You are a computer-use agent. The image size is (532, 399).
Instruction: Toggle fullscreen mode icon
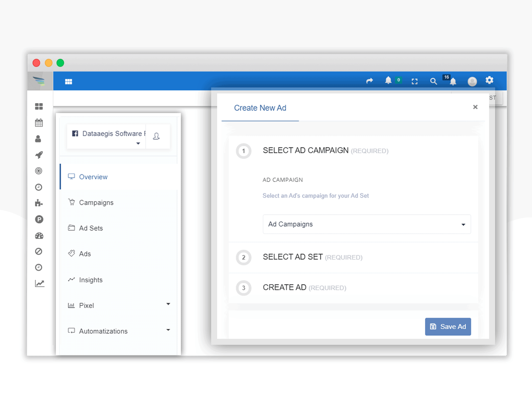415,81
